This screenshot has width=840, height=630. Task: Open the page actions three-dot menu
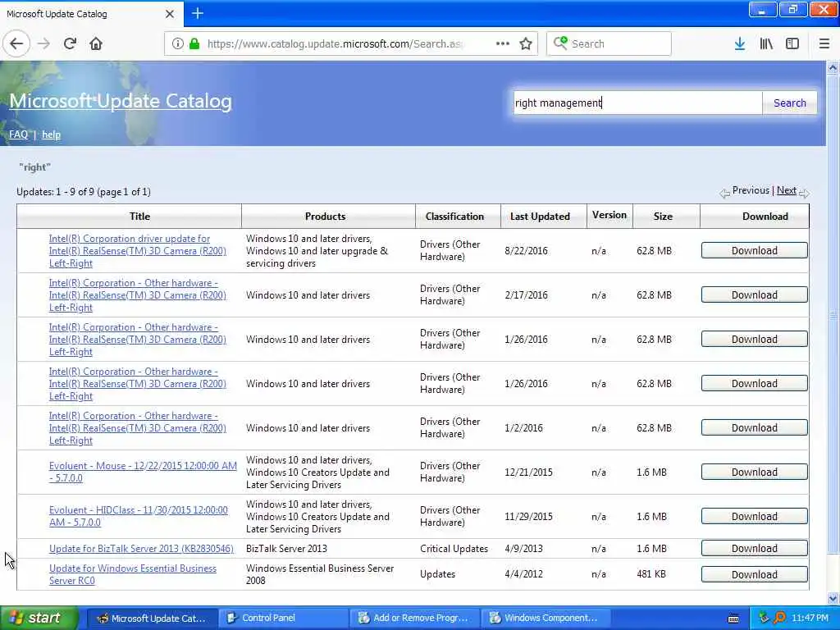click(x=503, y=44)
